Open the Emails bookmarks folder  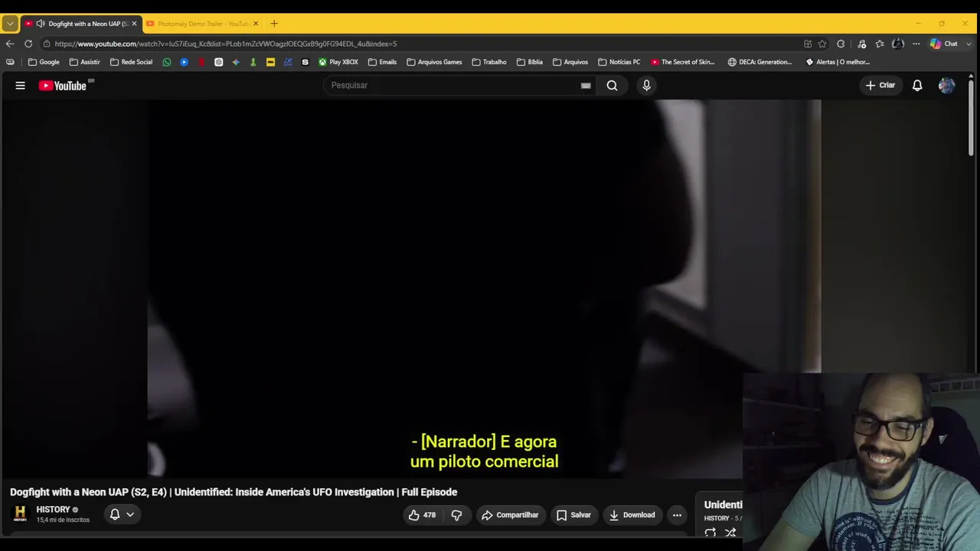[x=382, y=62]
